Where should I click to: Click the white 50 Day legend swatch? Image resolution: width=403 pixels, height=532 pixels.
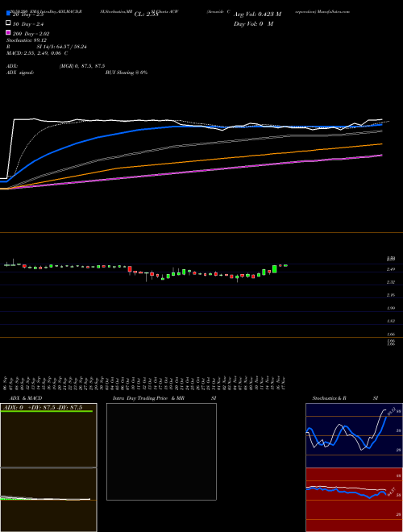8,23
